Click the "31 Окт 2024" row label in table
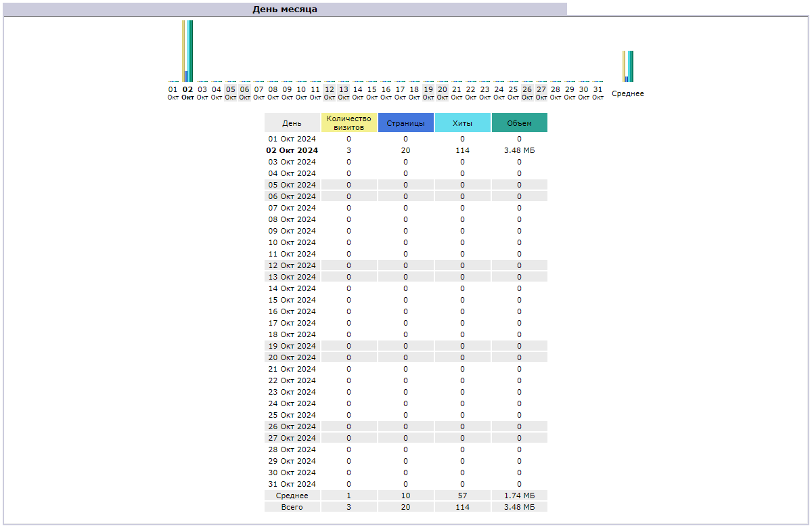This screenshot has width=812, height=528. 292,484
